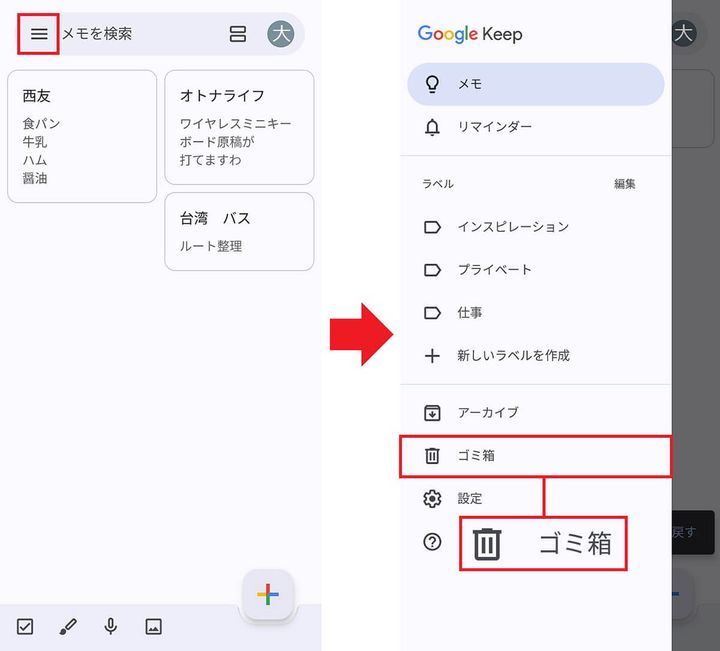Open 設定 in the drawer
Image resolution: width=720 pixels, height=651 pixels.
[x=536, y=498]
